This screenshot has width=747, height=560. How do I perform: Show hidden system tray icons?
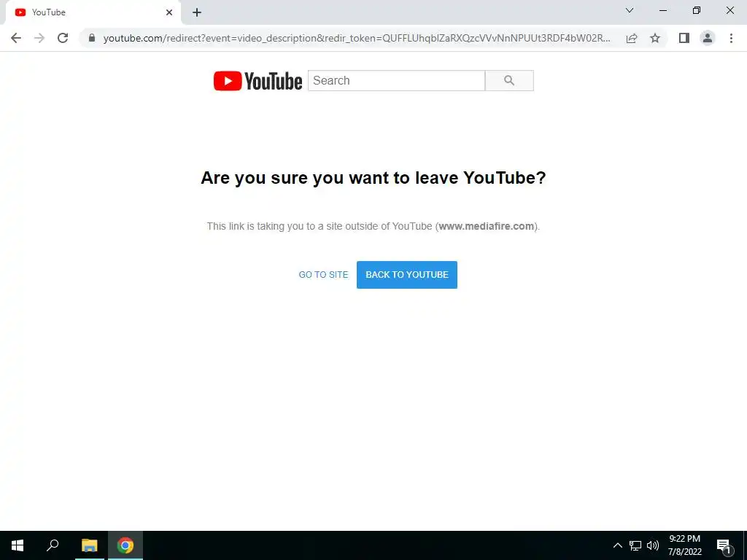tap(617, 545)
